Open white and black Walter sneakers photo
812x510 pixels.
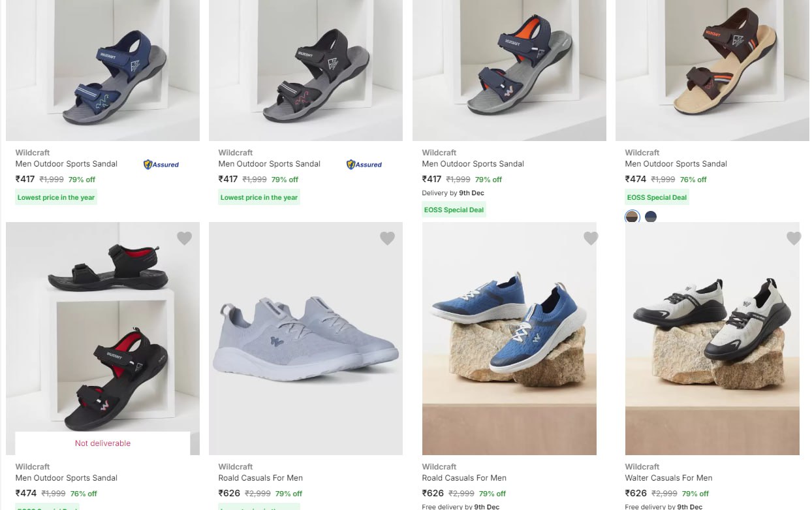point(712,338)
